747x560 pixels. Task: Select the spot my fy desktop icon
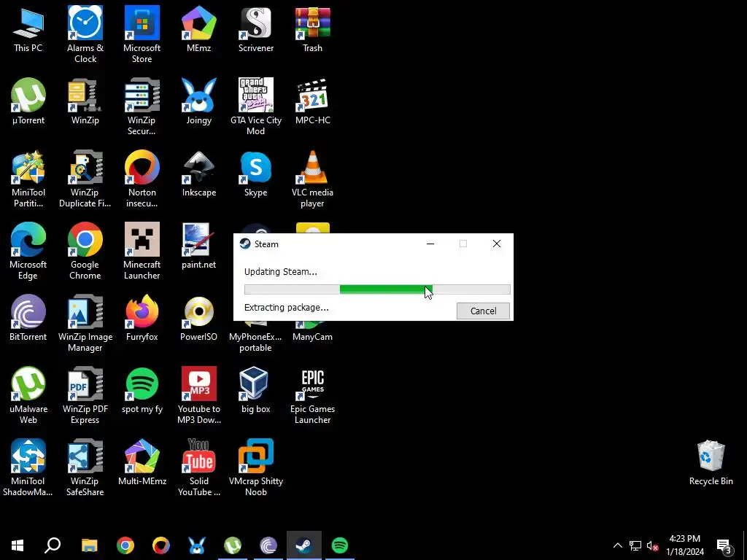click(142, 390)
